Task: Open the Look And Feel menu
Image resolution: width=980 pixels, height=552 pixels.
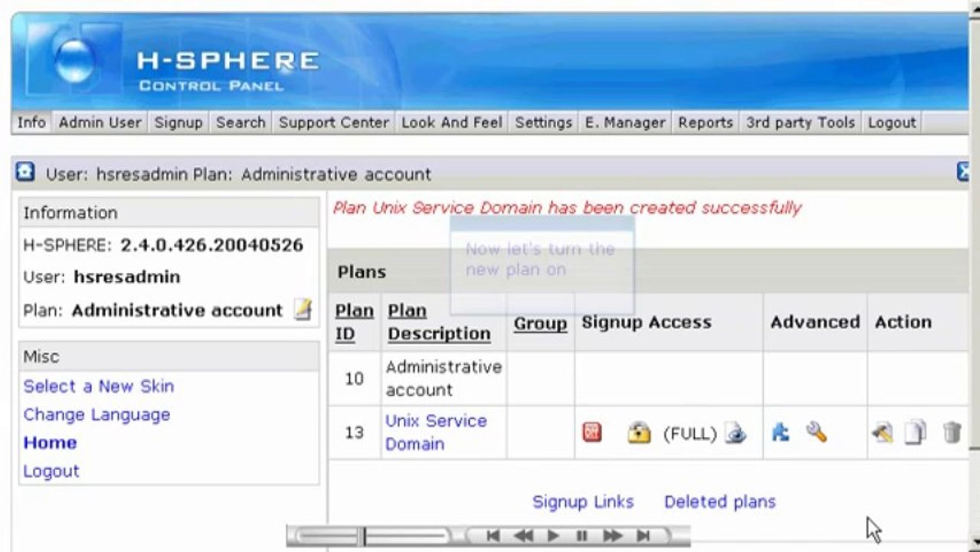Action: (452, 123)
